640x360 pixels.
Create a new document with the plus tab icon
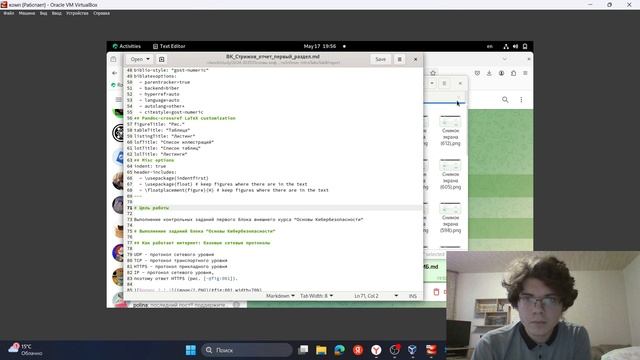[162, 59]
